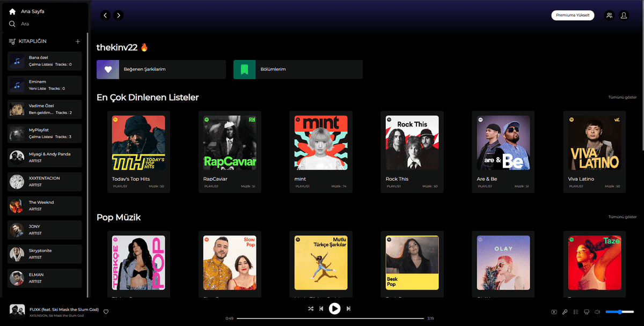Open Türkçe Pop cover in Pop Müzik
Viewport: 644px width, 326px height.
tap(138, 263)
